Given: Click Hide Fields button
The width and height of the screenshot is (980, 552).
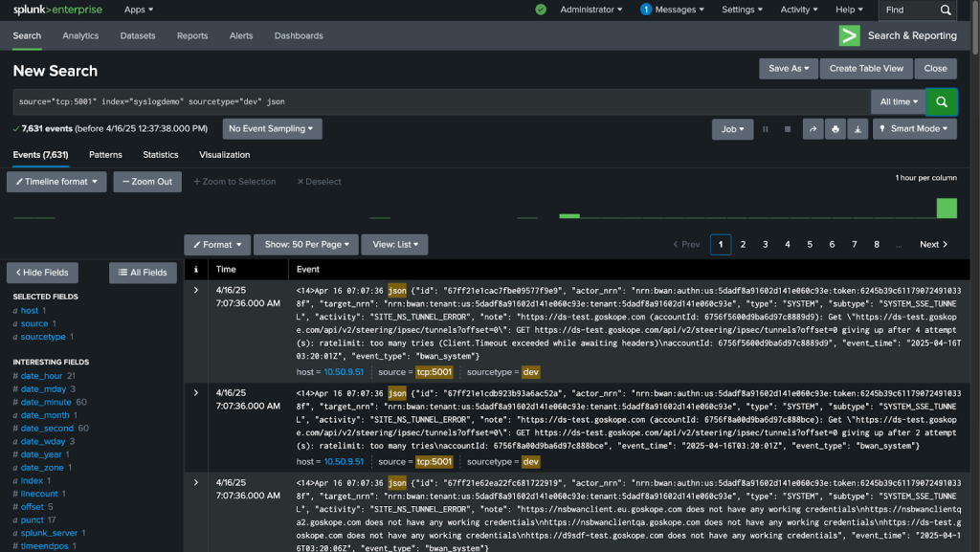Looking at the screenshot, I should pyautogui.click(x=42, y=273).
